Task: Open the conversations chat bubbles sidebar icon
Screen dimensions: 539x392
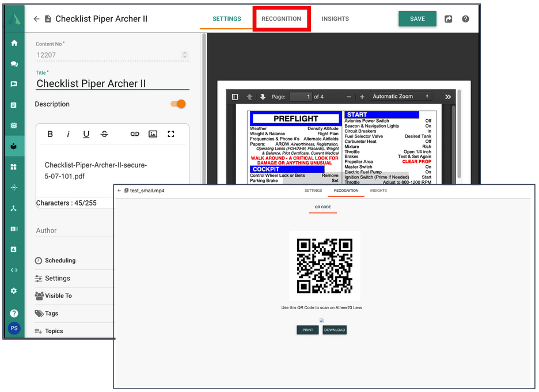Action: coord(14,64)
